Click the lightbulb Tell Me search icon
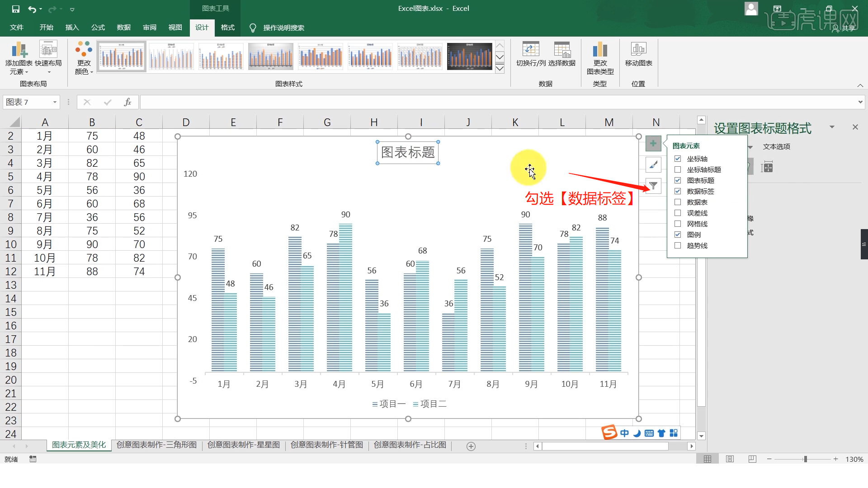The width and height of the screenshot is (868, 488). click(x=253, y=28)
